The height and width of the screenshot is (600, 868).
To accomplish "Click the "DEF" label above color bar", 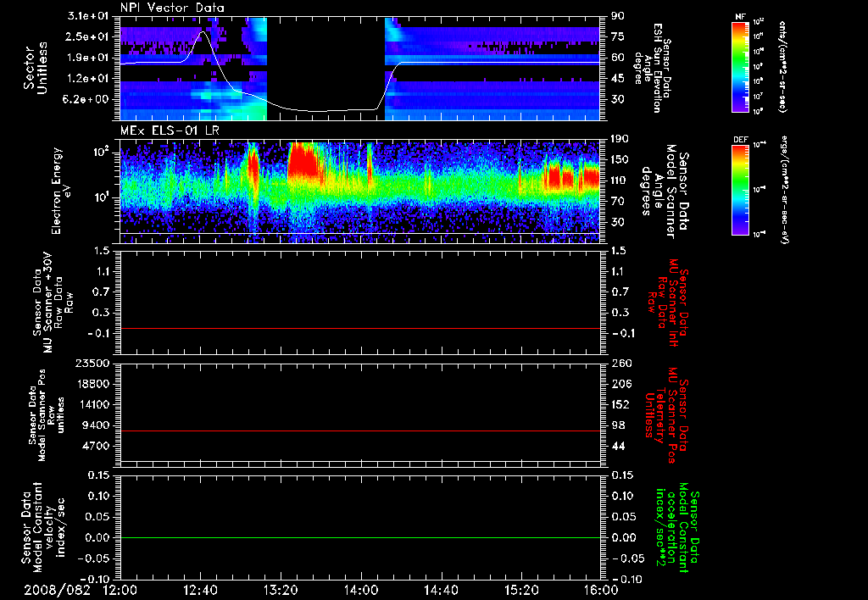I will click(x=740, y=140).
